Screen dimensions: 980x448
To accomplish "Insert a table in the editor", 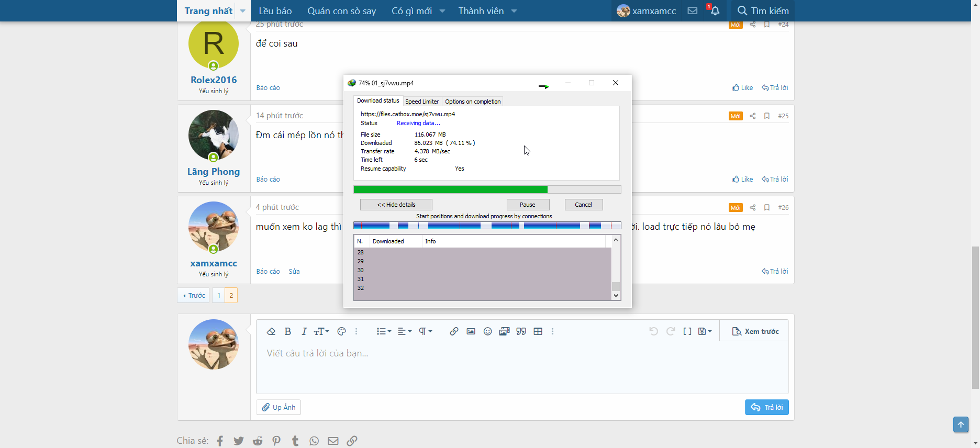I will 538,331.
